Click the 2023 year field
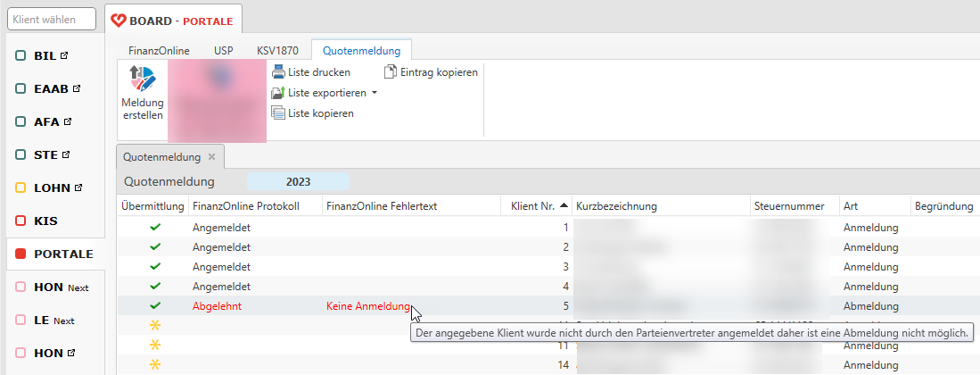The height and width of the screenshot is (375, 980). click(298, 182)
